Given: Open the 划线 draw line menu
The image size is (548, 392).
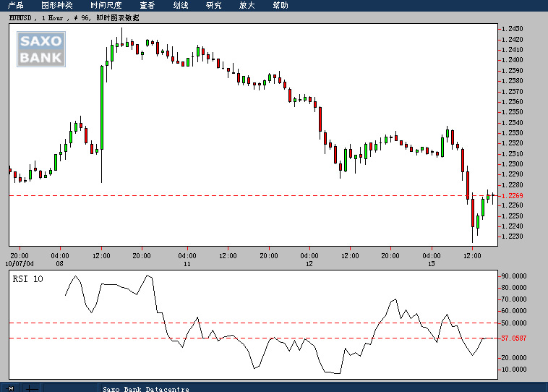Looking at the screenshot, I should tap(181, 5).
